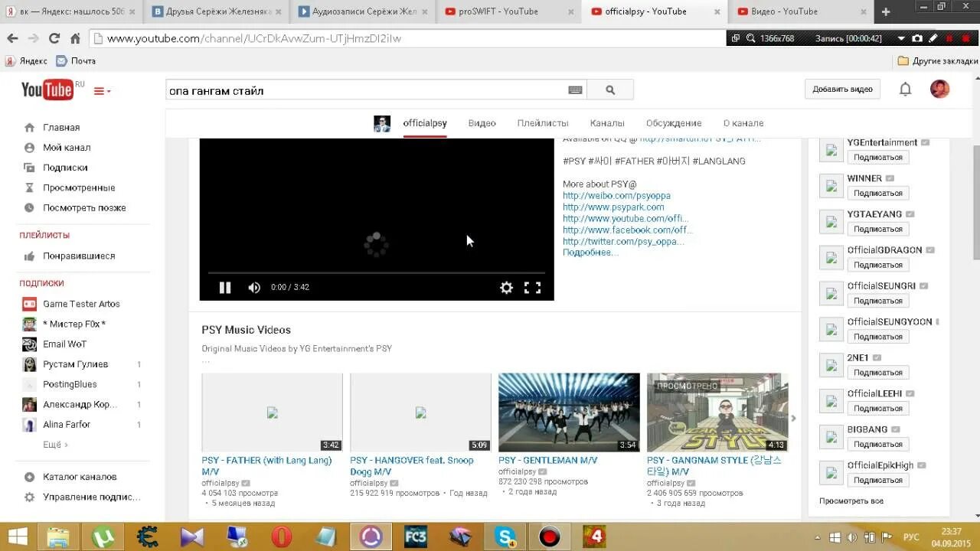Image resolution: width=980 pixels, height=551 pixels.
Task: Show next videos with the shelf arrow
Action: pyautogui.click(x=793, y=418)
